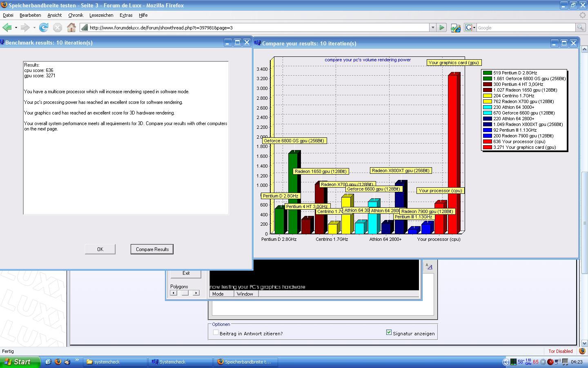
Task: Open the mail client quick launch icon
Action: [x=67, y=362]
